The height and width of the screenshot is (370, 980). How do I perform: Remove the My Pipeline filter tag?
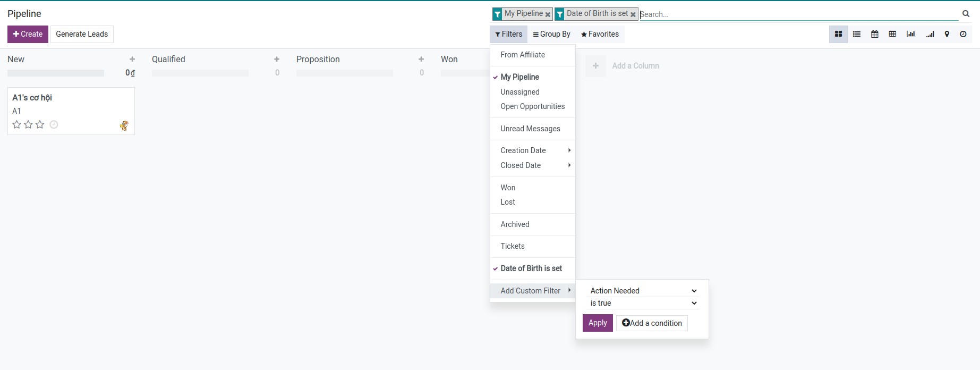click(x=548, y=14)
